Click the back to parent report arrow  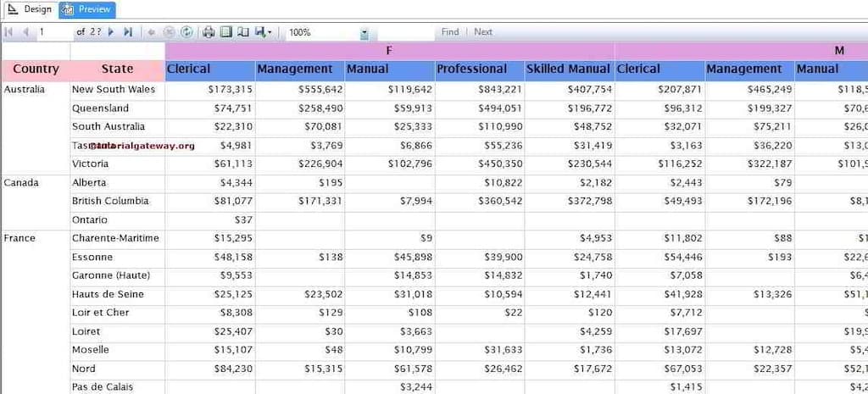click(x=151, y=32)
